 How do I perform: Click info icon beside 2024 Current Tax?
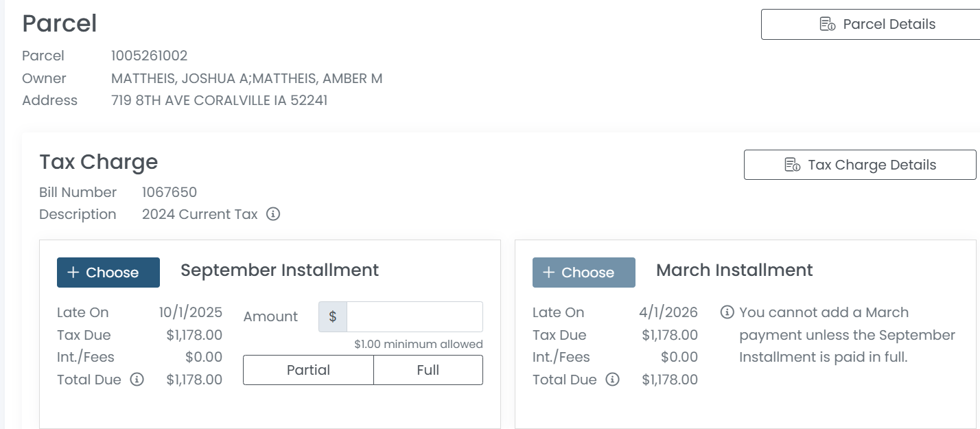(273, 214)
